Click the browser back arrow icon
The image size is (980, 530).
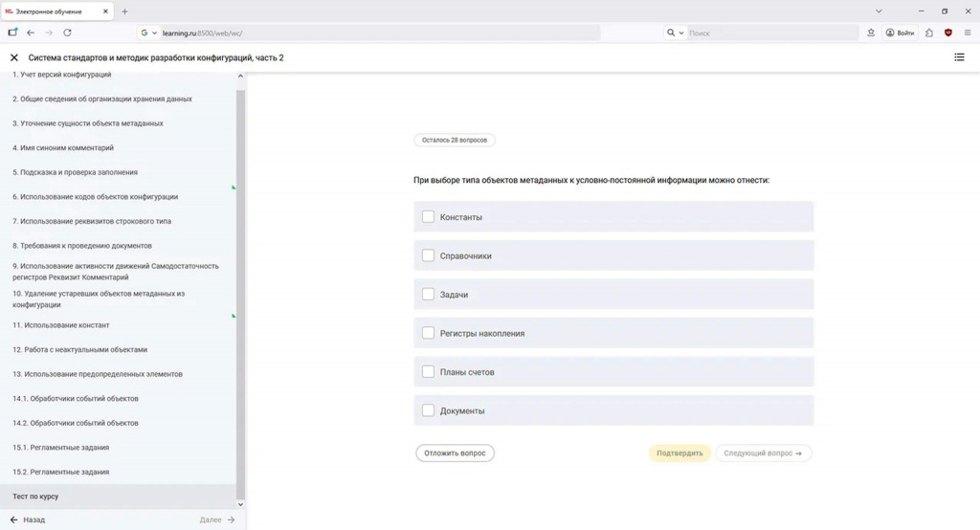tap(31, 33)
